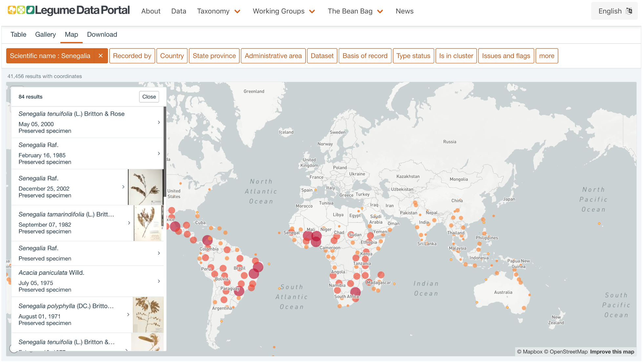The height and width of the screenshot is (364, 644).
Task: Show more filter options
Action: tap(547, 56)
